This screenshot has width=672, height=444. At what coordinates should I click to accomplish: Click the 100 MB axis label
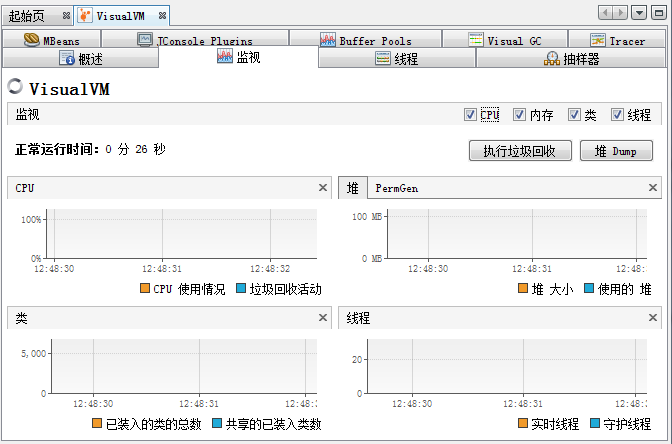point(367,216)
